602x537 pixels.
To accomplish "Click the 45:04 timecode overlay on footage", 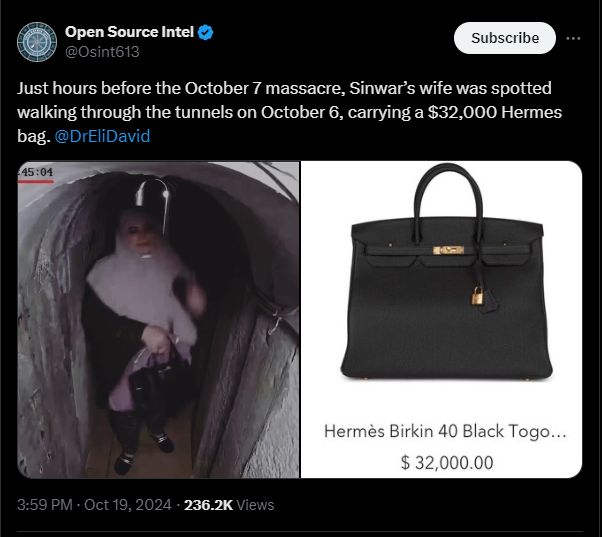I will [x=35, y=172].
